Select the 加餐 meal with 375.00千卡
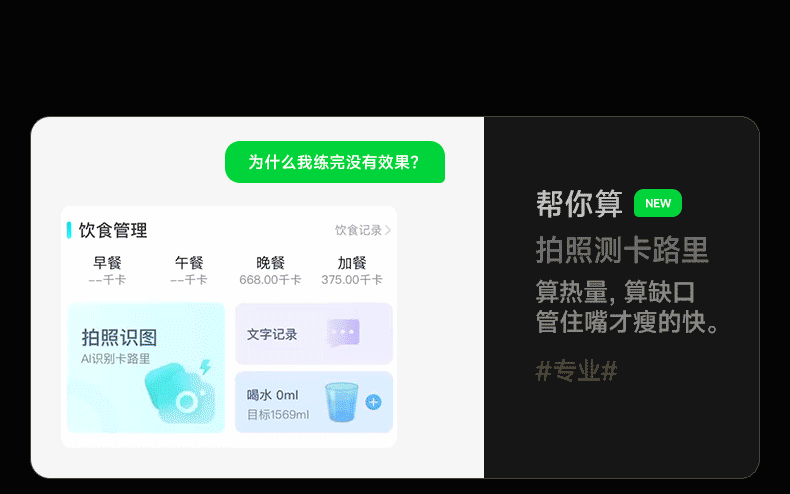Viewport: 790px width, 494px height. pyautogui.click(x=352, y=270)
